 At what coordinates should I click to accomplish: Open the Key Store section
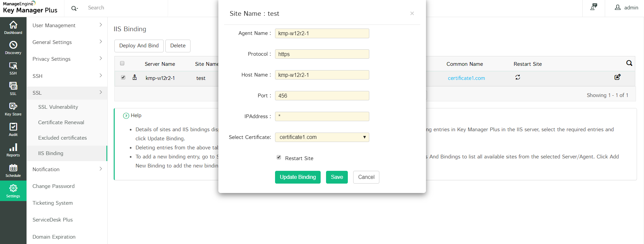[13, 109]
